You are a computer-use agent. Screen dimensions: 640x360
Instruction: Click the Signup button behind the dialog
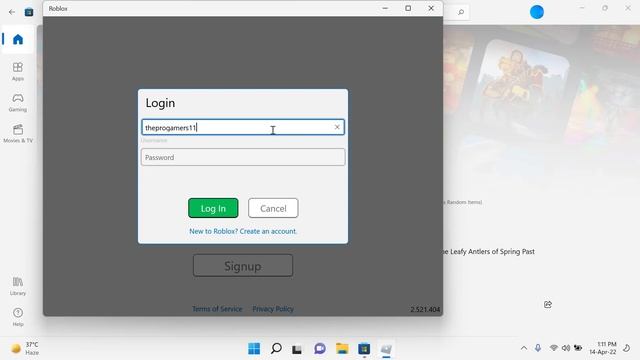click(243, 266)
